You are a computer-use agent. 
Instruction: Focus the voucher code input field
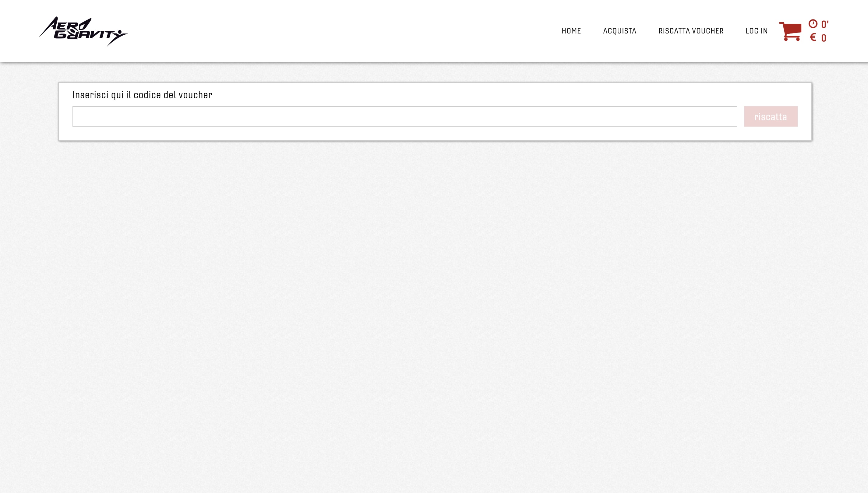404,117
